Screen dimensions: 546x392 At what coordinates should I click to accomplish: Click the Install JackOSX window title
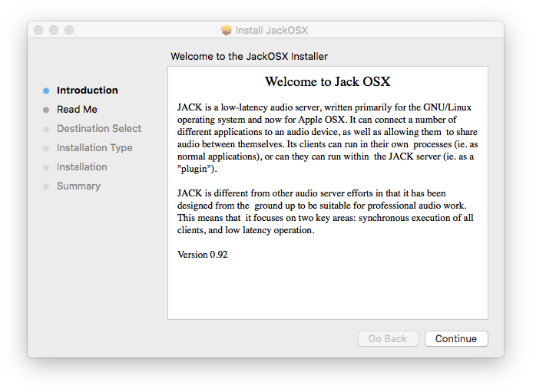[272, 30]
